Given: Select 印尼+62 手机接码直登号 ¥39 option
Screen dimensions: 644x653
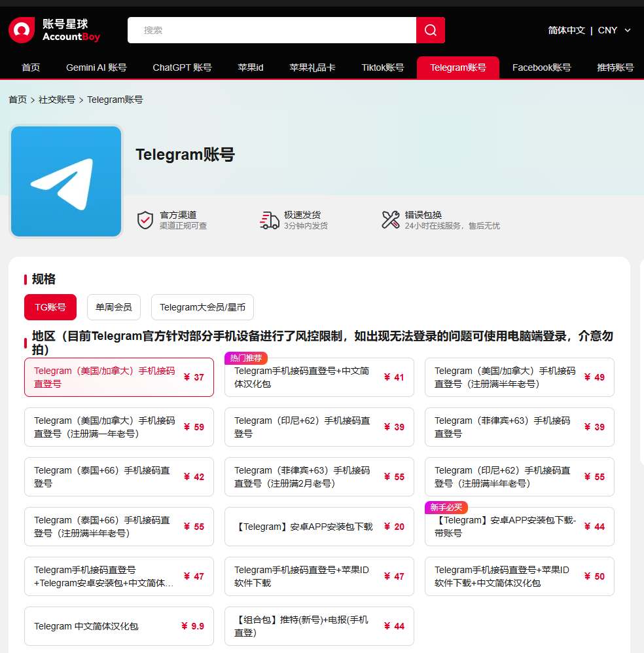Looking at the screenshot, I should pos(319,427).
